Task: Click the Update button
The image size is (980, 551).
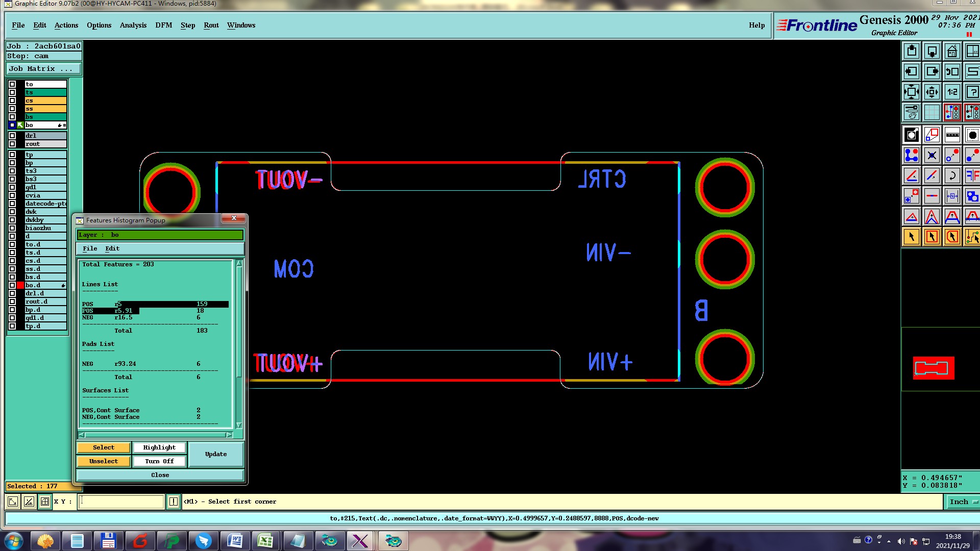Action: click(x=216, y=455)
